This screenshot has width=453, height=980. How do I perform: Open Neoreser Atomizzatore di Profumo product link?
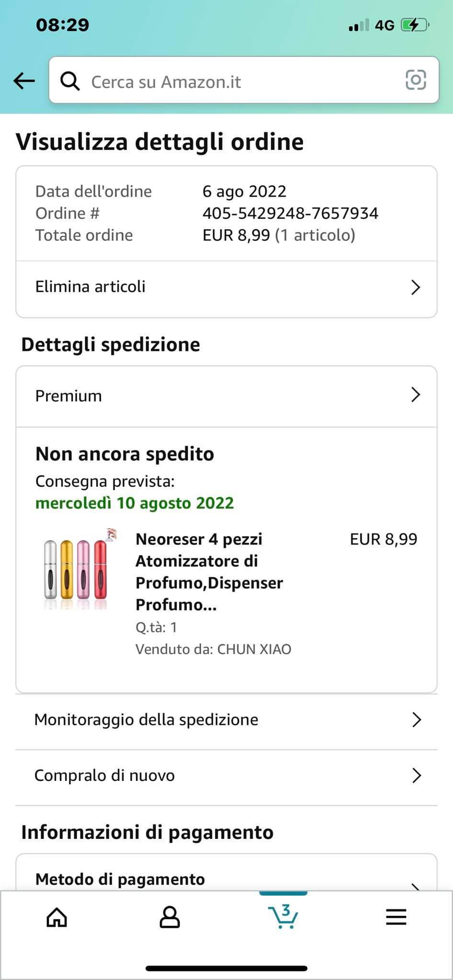(209, 572)
